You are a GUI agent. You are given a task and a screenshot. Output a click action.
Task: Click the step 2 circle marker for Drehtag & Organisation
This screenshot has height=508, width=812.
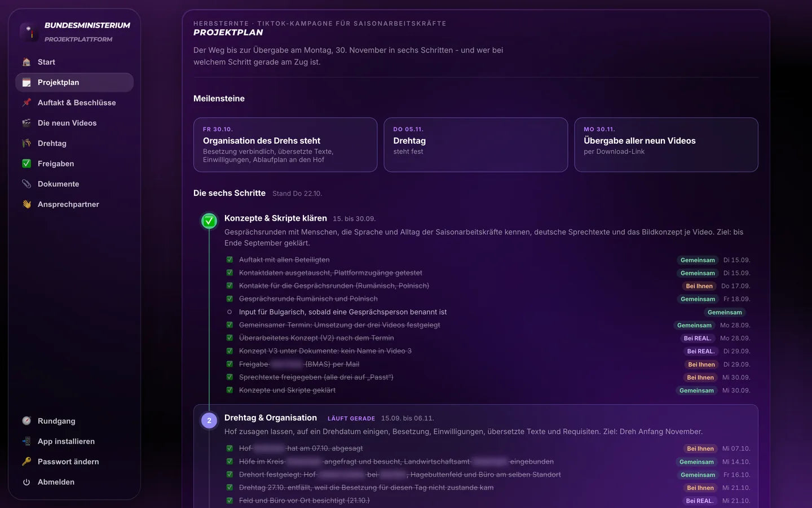tap(209, 421)
